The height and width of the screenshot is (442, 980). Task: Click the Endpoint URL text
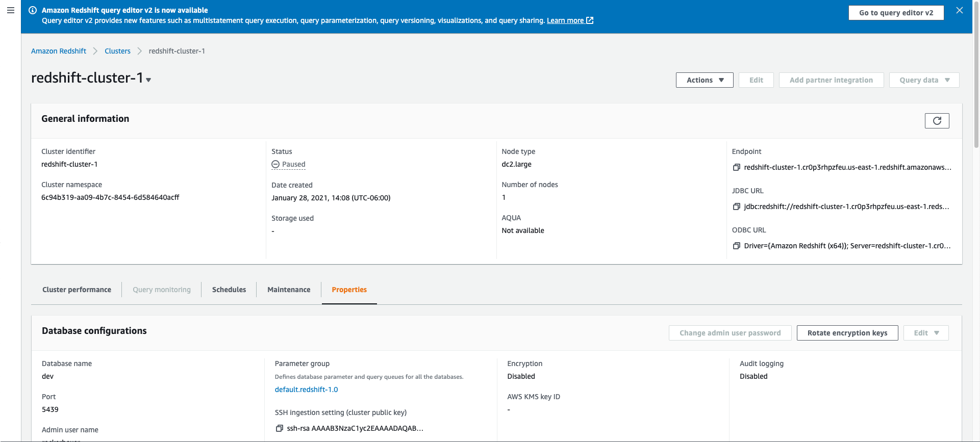pos(847,167)
